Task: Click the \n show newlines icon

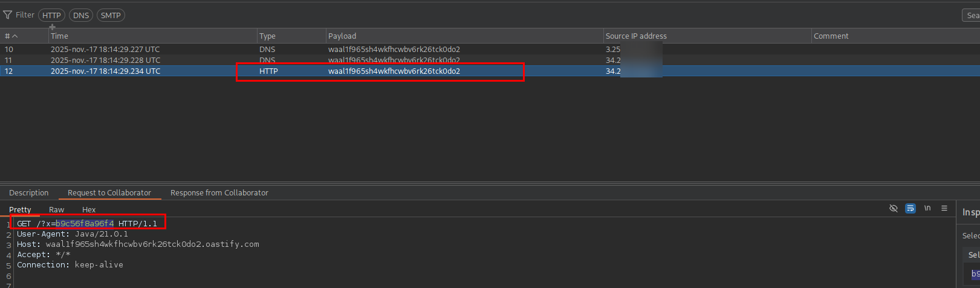Action: pos(927,208)
